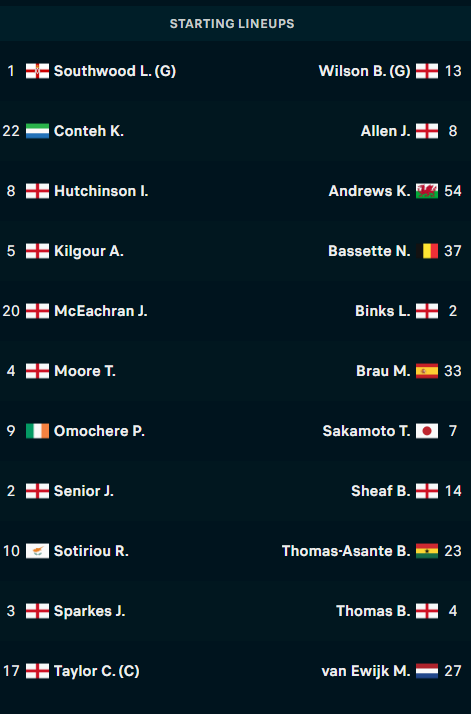
Task: Open Kilgour A. player profile
Action: tap(89, 251)
